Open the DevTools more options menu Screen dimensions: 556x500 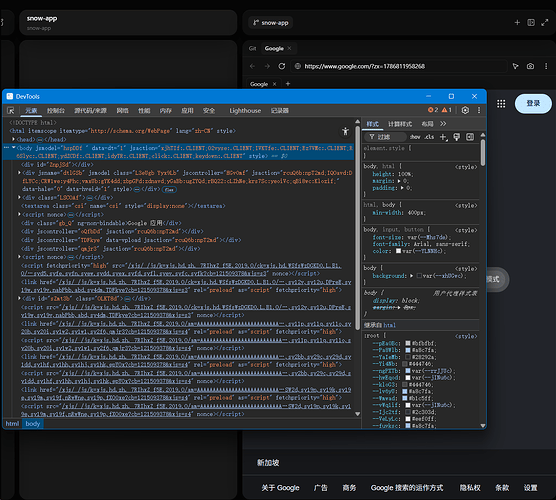point(479,110)
